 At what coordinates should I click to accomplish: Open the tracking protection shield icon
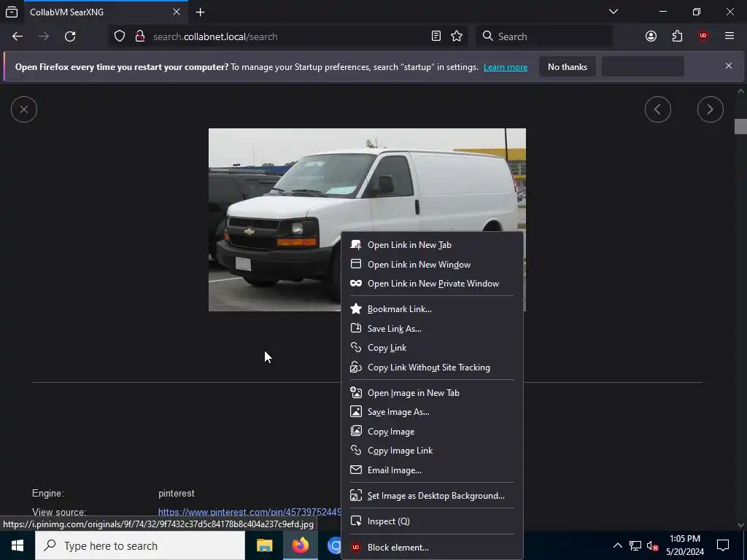coord(120,36)
